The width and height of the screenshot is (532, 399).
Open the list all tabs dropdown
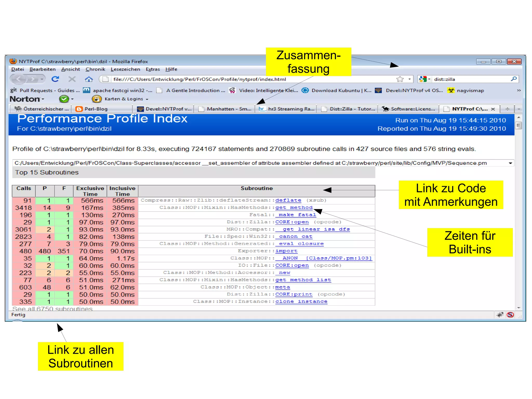[x=518, y=109]
